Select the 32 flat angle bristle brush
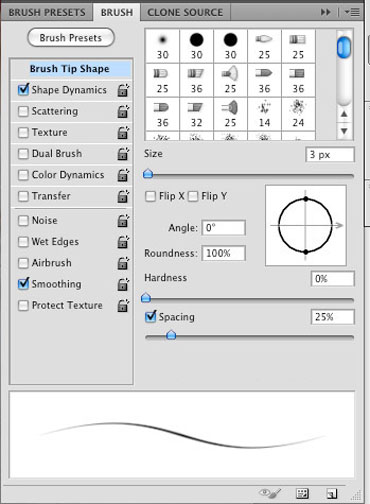The image size is (370, 504). (196, 114)
